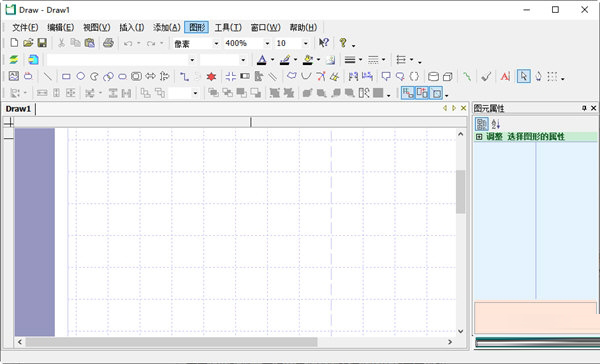Toggle alphabetical sort in properties panel
Image resolution: width=600 pixels, height=364 pixels.
[x=496, y=124]
